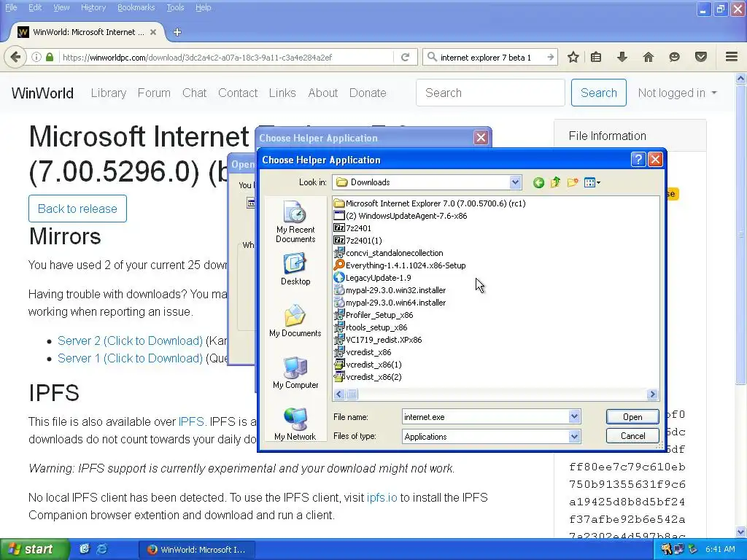Open View Menu icon in dialog
Screen dimensions: 747x560
click(x=592, y=182)
